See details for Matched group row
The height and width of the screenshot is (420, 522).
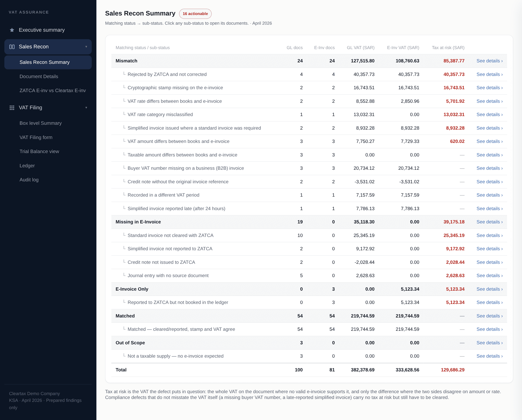[x=489, y=316]
